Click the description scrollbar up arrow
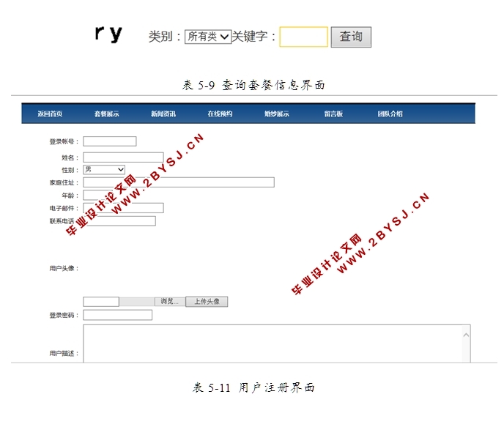Screen dimensions: 504x427 [466, 335]
